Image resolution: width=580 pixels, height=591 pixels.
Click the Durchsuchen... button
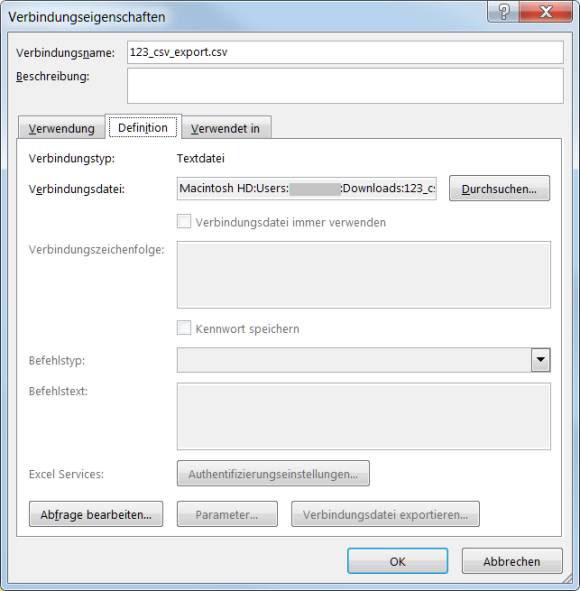[x=499, y=188]
